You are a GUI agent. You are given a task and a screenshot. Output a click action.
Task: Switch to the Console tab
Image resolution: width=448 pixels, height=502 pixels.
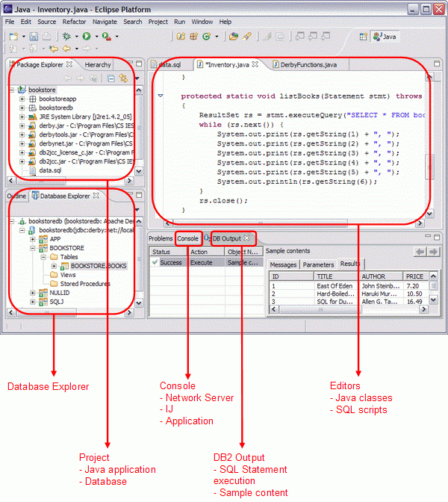187,238
